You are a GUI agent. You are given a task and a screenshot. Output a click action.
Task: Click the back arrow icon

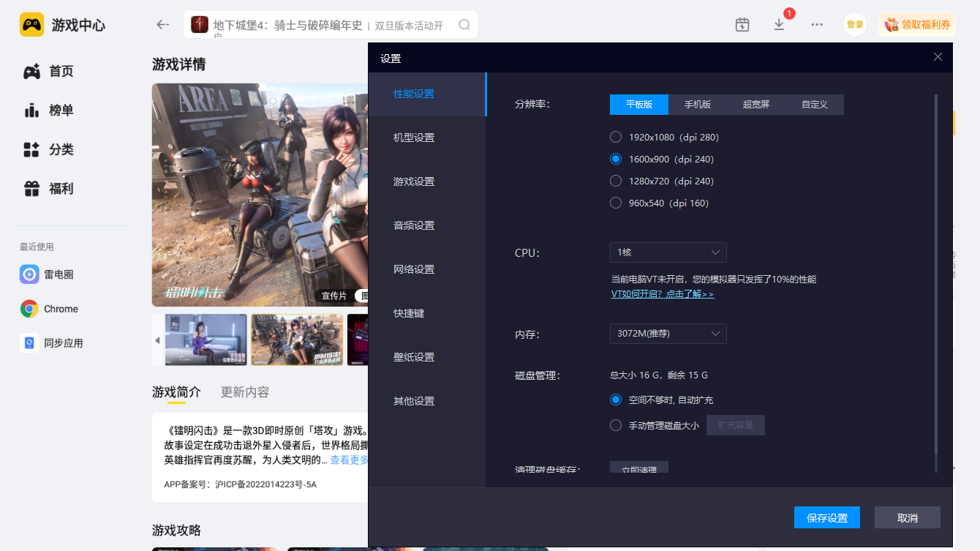162,25
